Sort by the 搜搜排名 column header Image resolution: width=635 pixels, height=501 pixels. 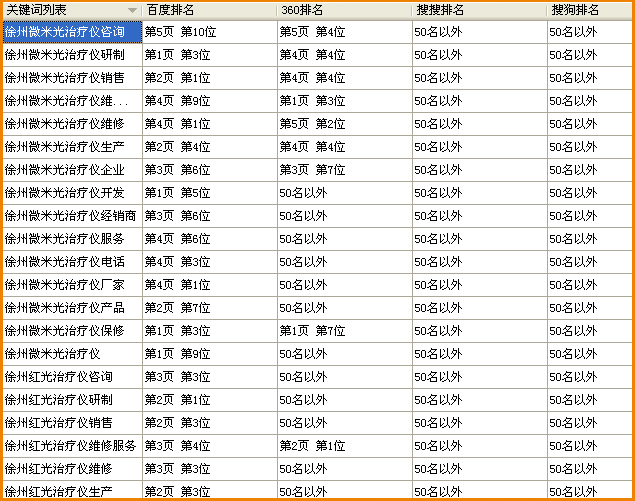439,10
